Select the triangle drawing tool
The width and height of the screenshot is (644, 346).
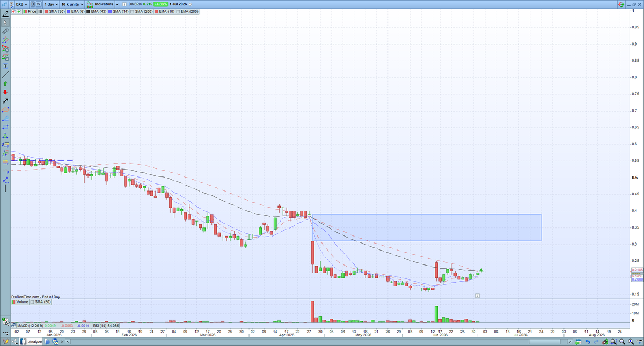click(x=5, y=135)
